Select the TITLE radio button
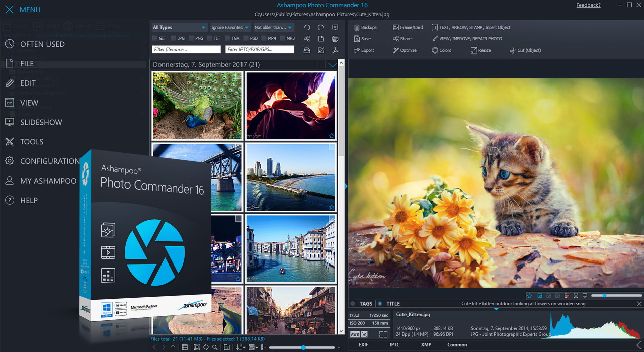 click(x=380, y=304)
